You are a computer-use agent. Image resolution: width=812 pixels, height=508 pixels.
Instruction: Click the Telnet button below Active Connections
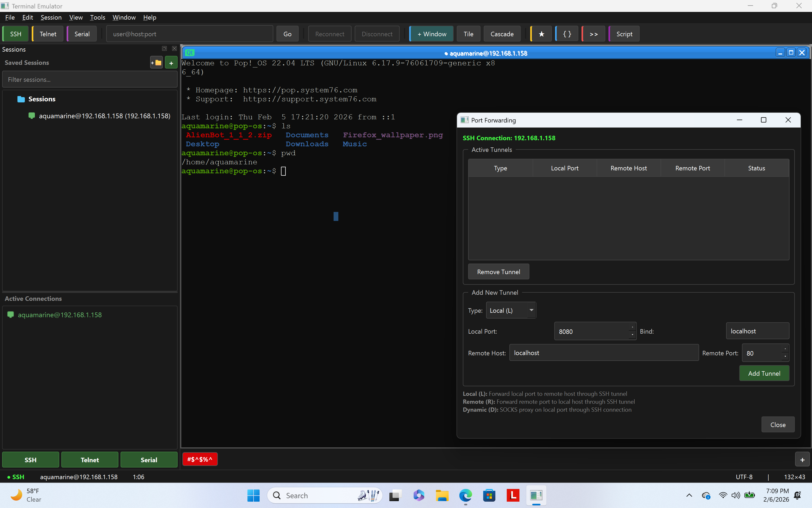[90, 460]
